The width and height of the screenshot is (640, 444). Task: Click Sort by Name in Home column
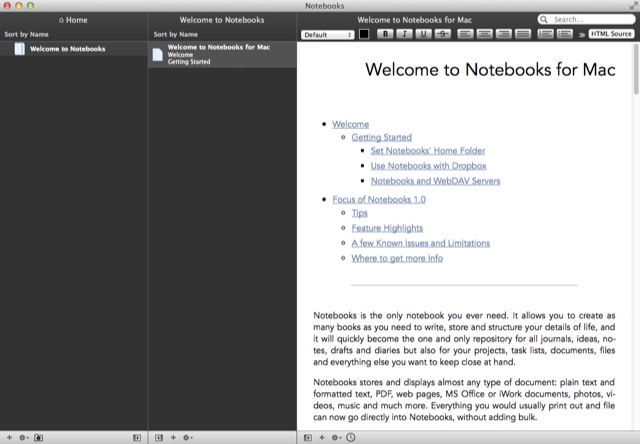[x=27, y=34]
